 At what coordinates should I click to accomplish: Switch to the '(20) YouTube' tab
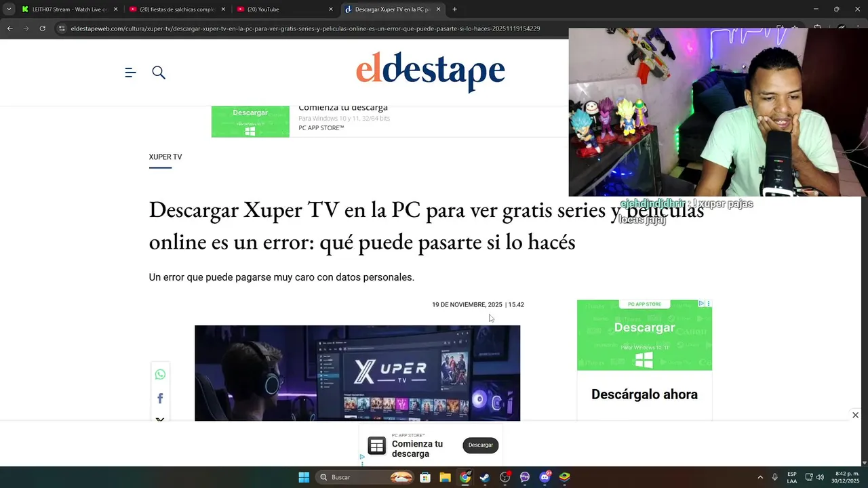tap(283, 9)
